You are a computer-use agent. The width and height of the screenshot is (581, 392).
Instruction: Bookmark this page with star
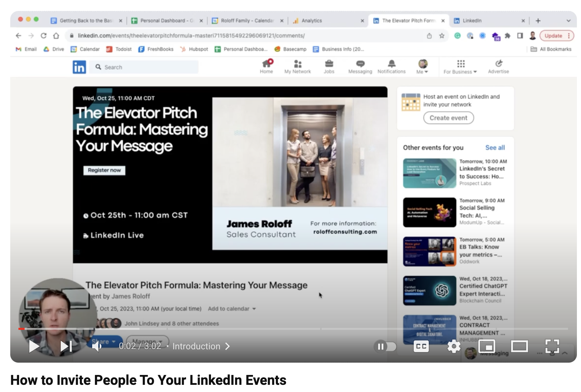(442, 36)
